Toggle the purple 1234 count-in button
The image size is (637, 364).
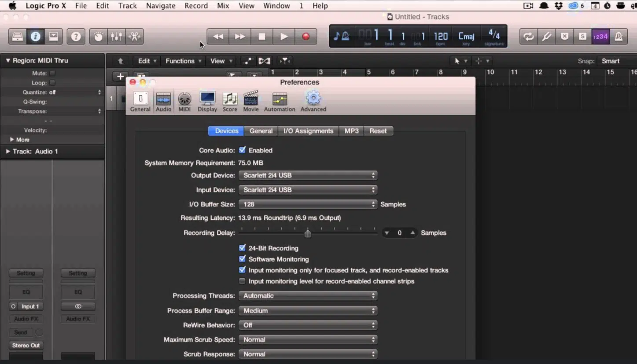tap(600, 36)
